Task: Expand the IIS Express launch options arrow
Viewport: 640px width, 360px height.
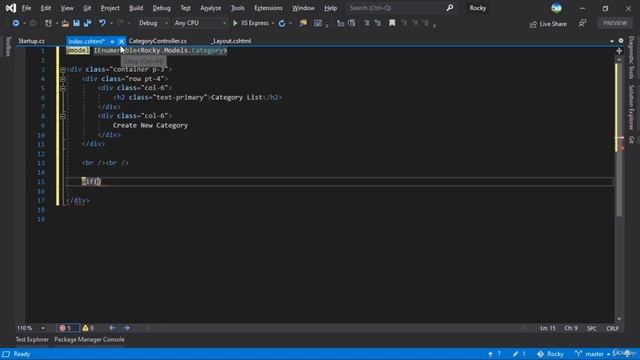Action: 273,23
